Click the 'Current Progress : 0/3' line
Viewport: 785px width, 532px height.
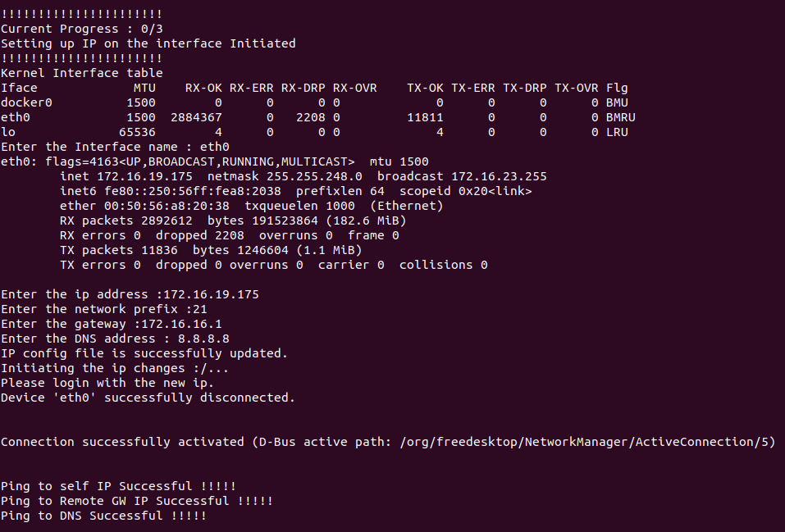pyautogui.click(x=81, y=29)
